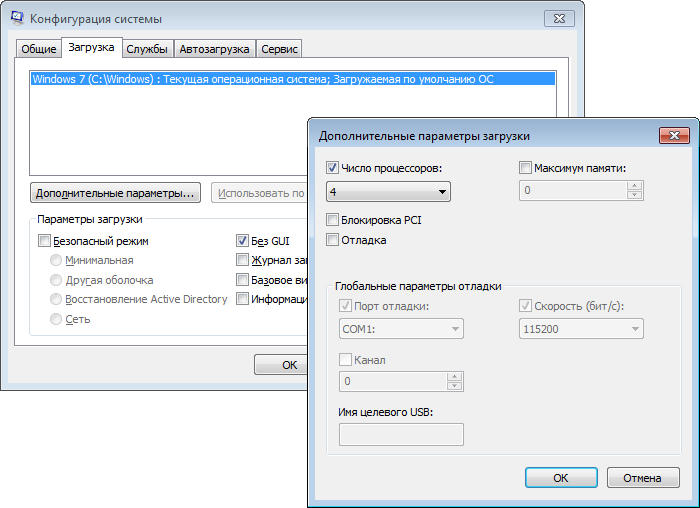Increase Максимум памяти with up arrow

(x=634, y=186)
